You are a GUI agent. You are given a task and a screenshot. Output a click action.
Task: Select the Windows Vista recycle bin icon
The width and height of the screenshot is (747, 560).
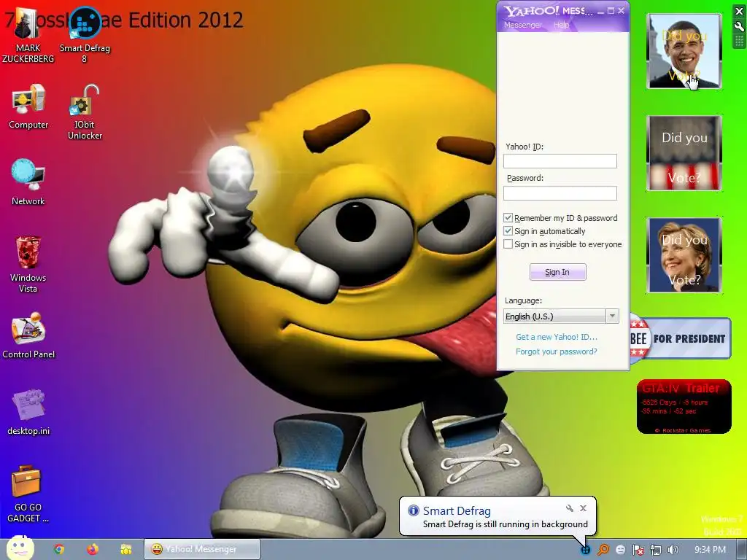(28, 265)
